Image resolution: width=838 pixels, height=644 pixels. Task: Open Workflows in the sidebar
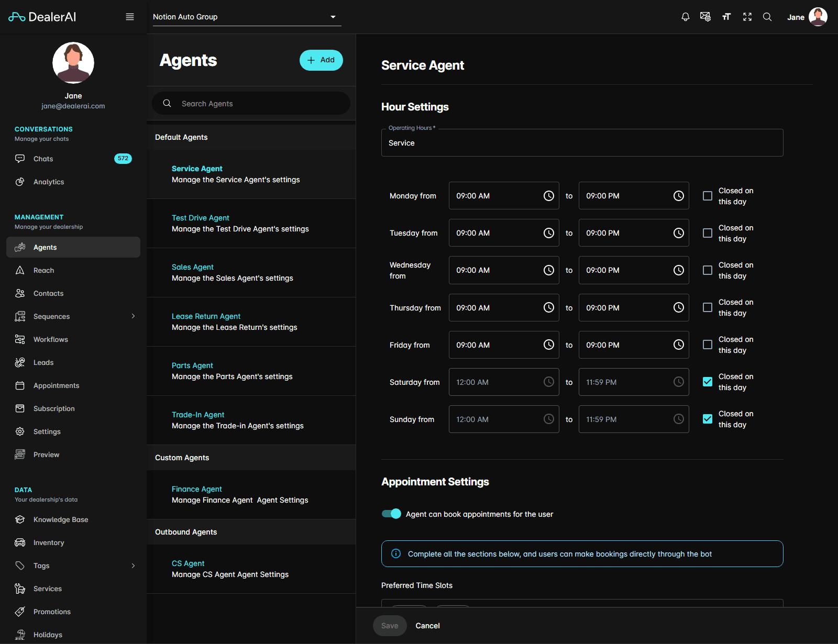[x=73, y=339]
